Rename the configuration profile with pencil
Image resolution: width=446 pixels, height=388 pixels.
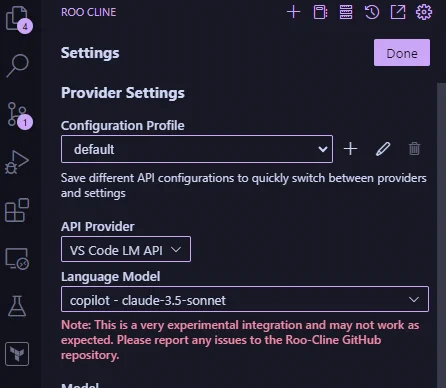point(383,149)
